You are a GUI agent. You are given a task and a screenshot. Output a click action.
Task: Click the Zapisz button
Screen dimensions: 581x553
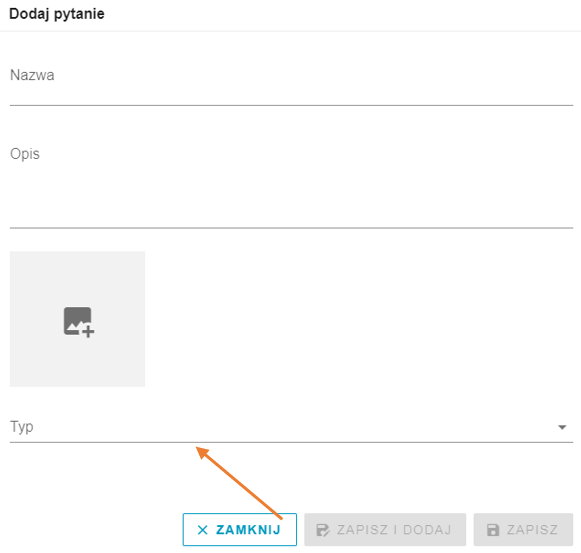523,530
